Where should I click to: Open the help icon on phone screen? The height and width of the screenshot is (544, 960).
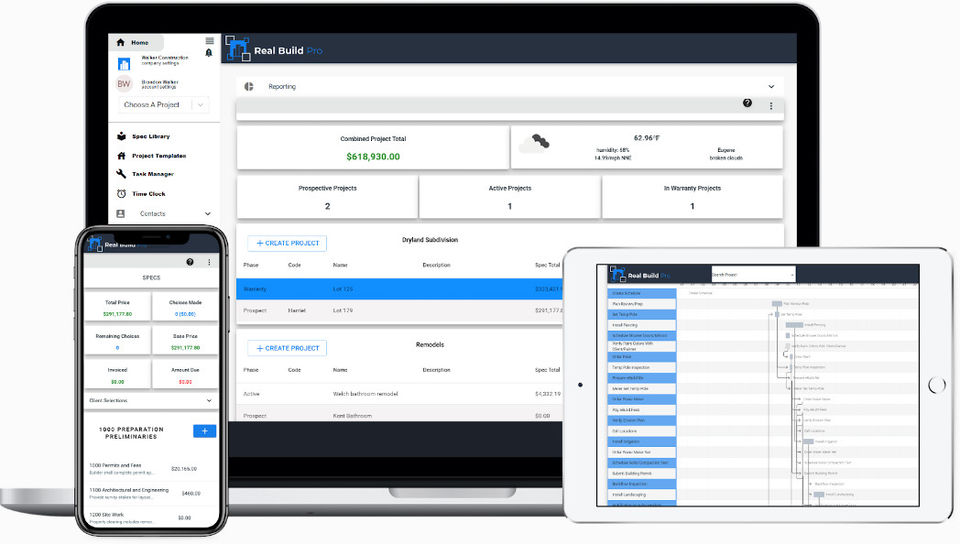coord(190,262)
